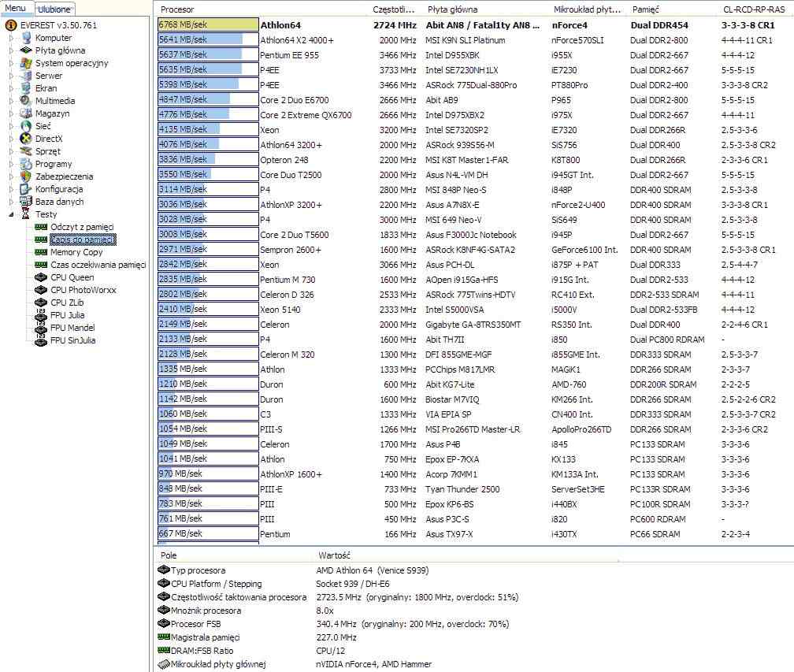794x672 pixels.
Task: Click the Sprzęt devices icon
Action: tap(26, 151)
